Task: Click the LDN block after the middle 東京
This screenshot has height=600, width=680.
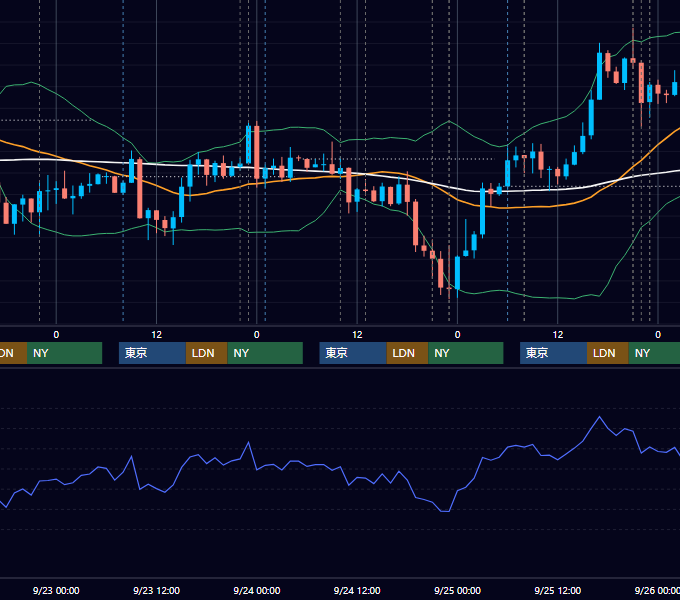Action: pyautogui.click(x=407, y=353)
